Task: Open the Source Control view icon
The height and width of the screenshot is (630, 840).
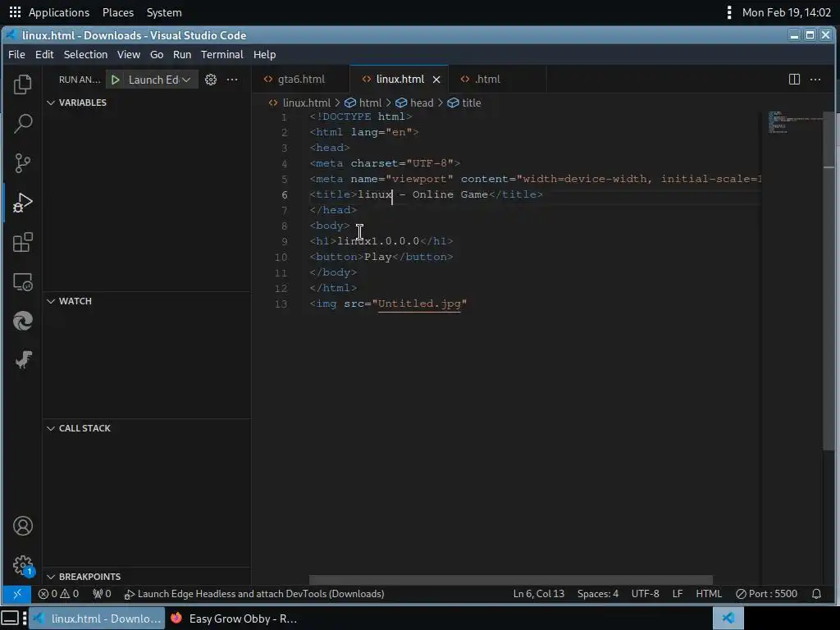Action: [22, 163]
